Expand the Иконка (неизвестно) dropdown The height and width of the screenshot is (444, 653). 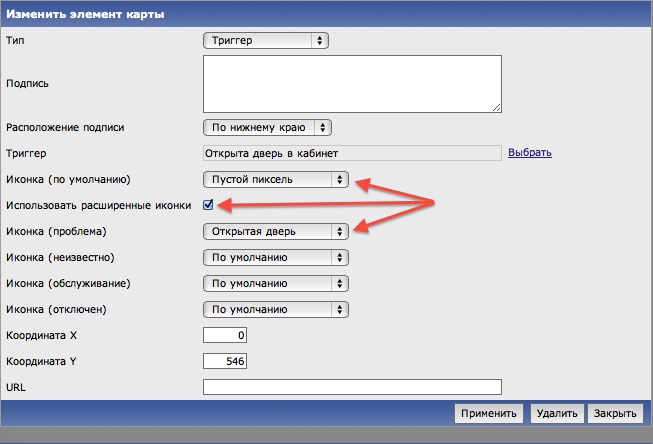tap(275, 257)
